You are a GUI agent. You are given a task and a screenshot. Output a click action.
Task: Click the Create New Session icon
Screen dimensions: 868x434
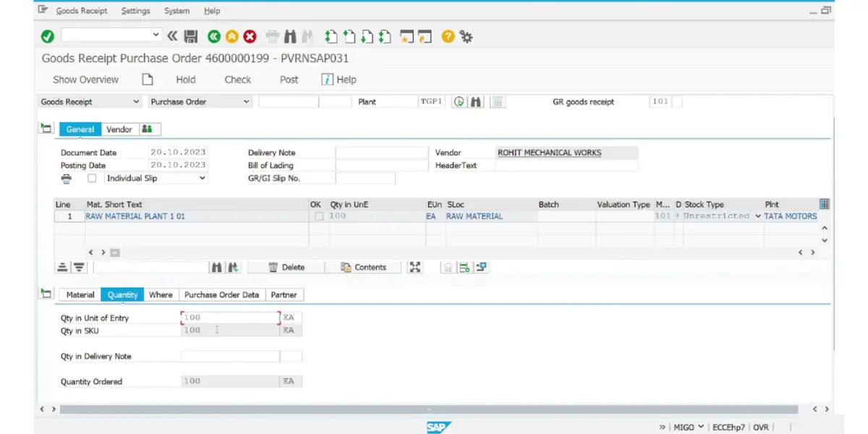click(x=407, y=36)
